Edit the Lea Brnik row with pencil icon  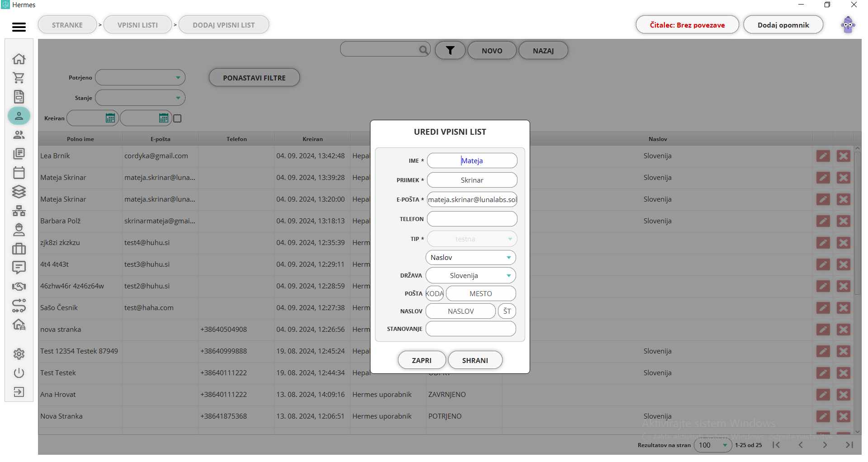click(x=823, y=156)
